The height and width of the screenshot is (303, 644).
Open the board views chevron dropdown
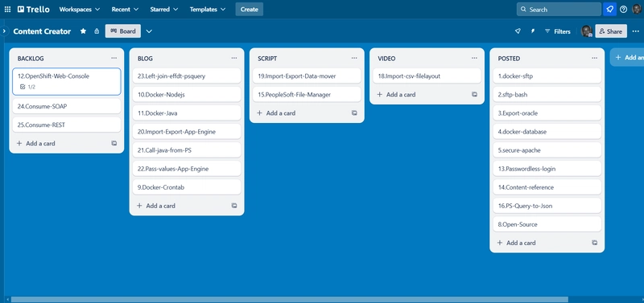[149, 31]
